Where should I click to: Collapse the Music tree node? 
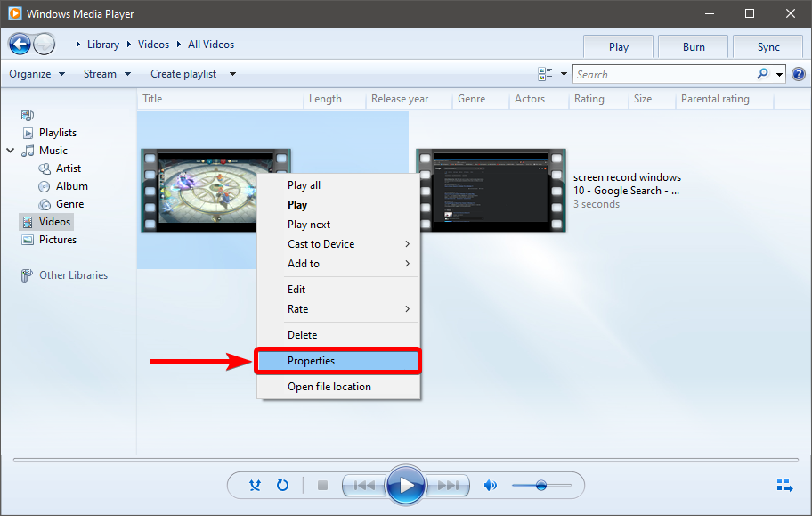pos(11,151)
